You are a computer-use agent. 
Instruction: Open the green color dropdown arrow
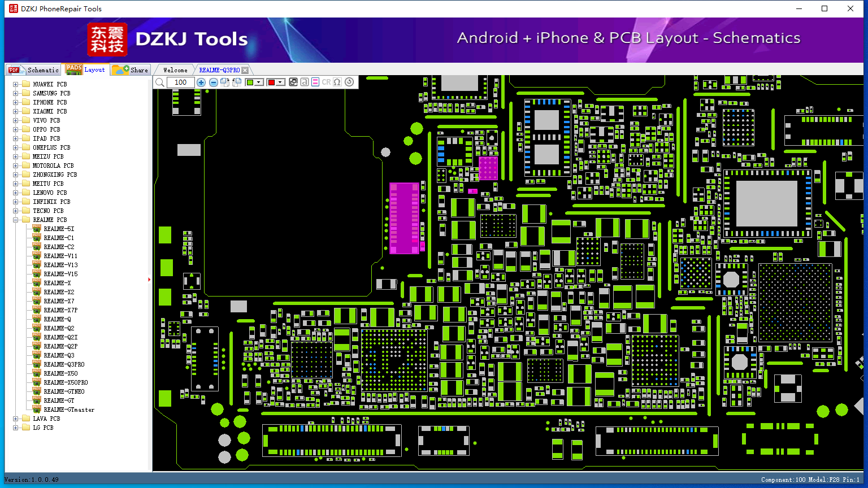259,82
